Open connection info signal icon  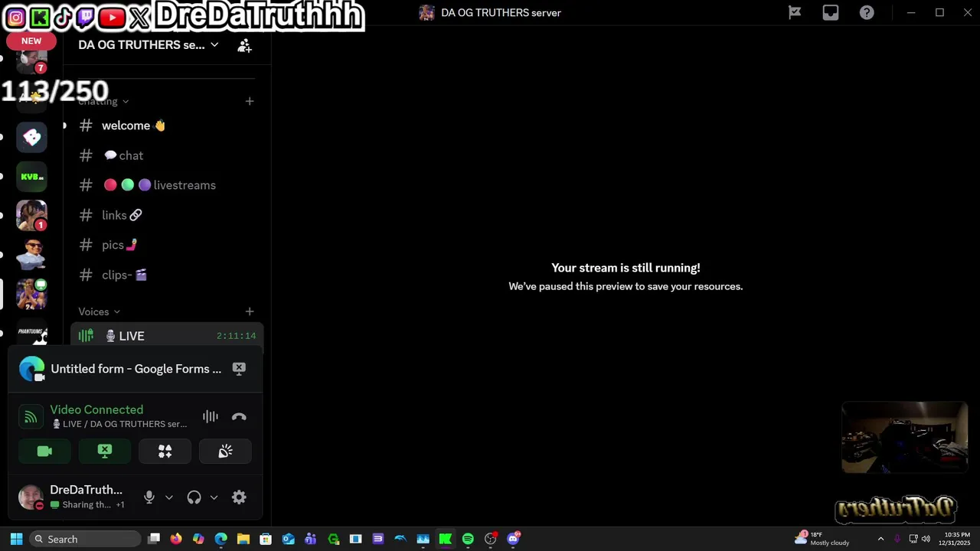[31, 417]
